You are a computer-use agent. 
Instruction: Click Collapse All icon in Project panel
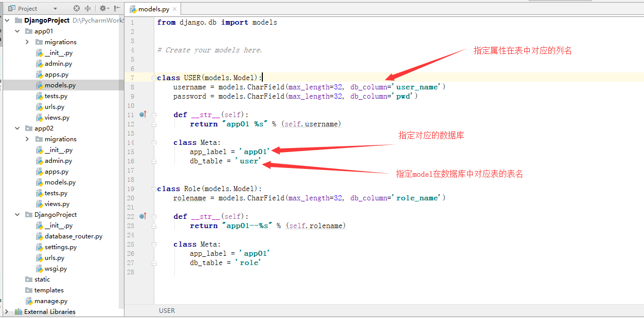click(88, 8)
